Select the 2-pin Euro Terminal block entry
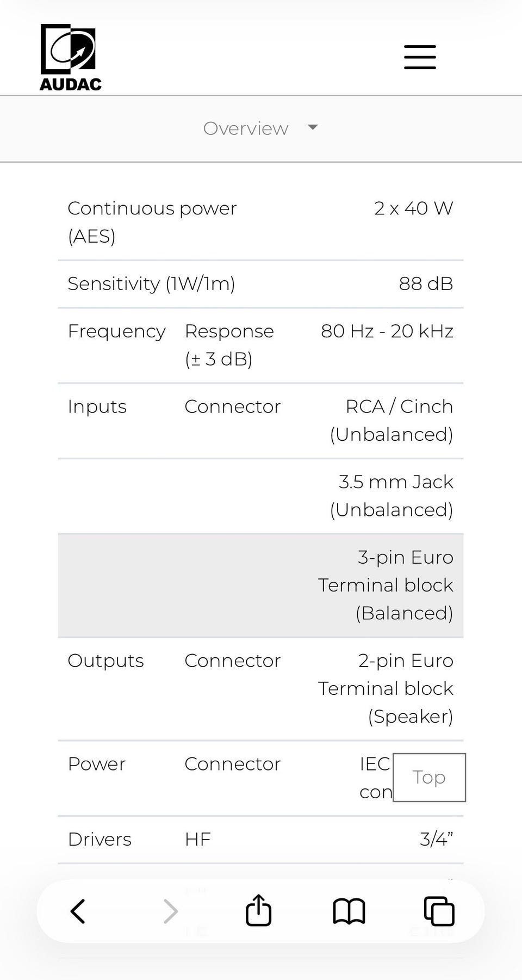522x980 pixels. [386, 688]
